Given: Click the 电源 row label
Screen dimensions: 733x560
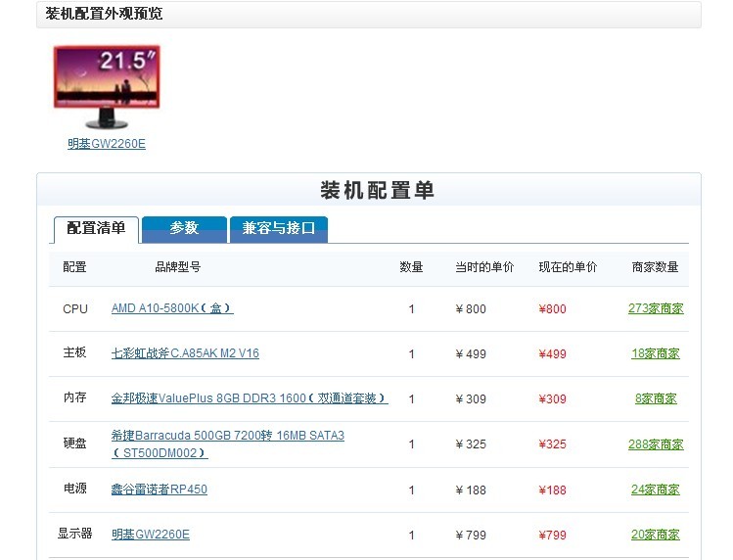Looking at the screenshot, I should pyautogui.click(x=74, y=488).
